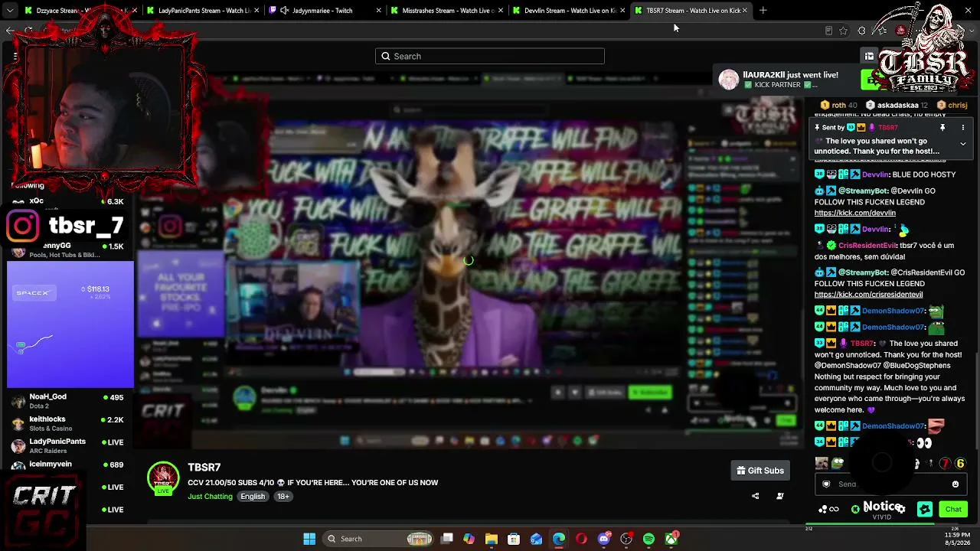980x551 pixels.
Task: Open LadyPanicPants channel in sidebar
Action: [x=69, y=445]
